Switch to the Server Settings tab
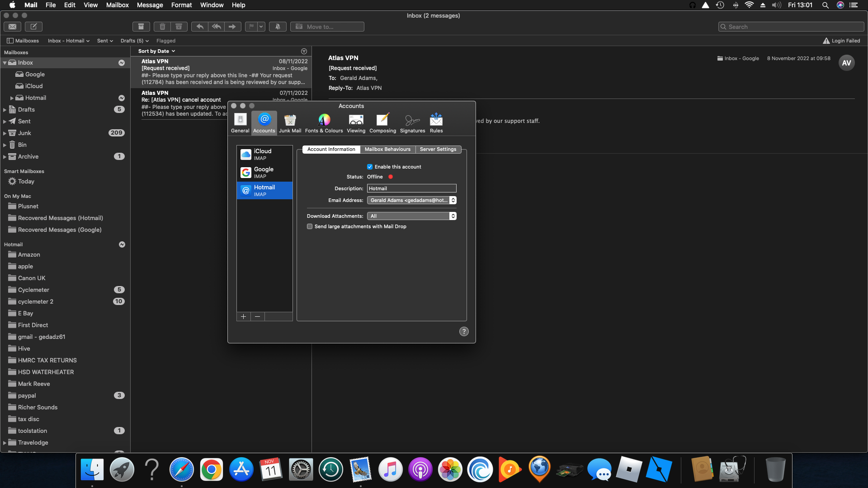This screenshot has width=868, height=488. (438, 149)
